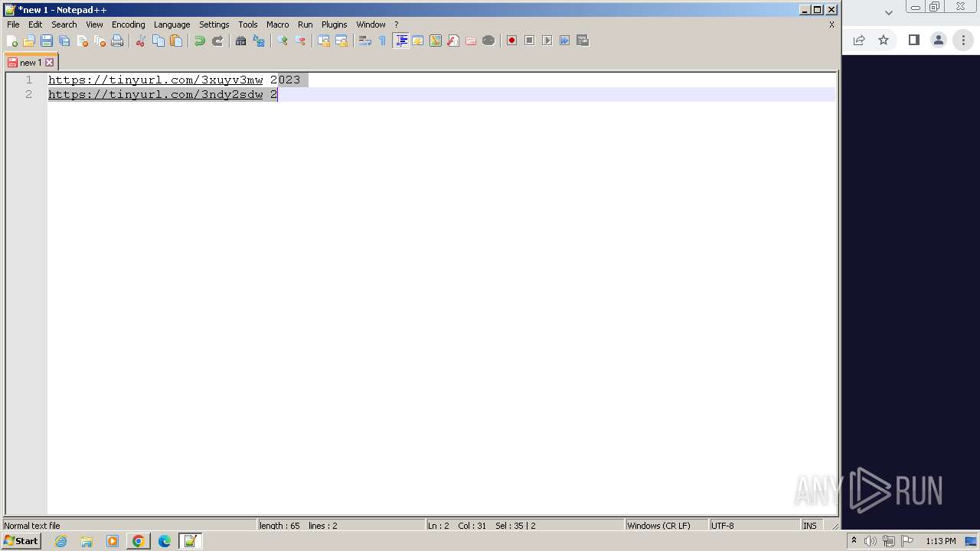Screen dimensions: 980x551
Task: Open the Run menu
Action: click(305, 24)
